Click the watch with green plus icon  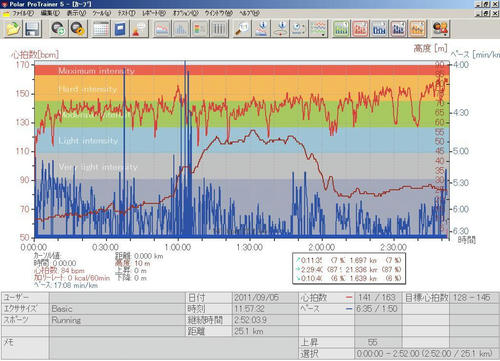coord(58,28)
